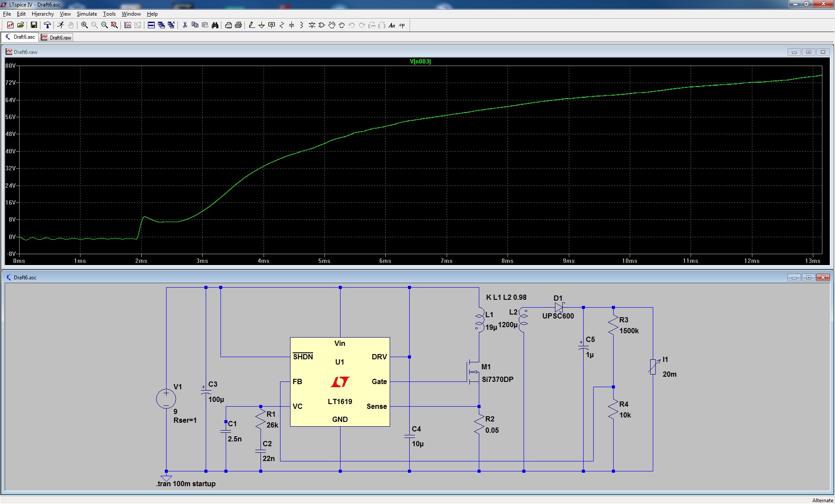Select the Place Diode tool
This screenshot has height=504, width=835.
[312, 25]
